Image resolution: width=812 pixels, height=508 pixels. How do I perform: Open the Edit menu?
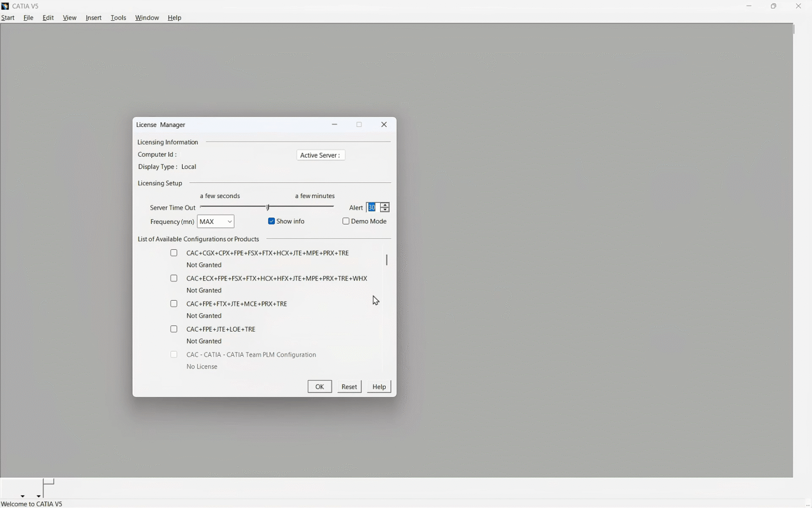point(48,18)
